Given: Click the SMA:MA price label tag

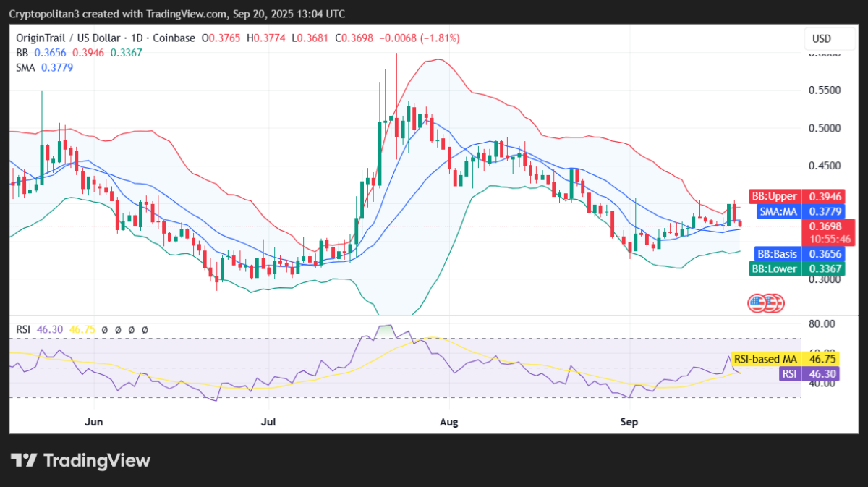Looking at the screenshot, I should (x=779, y=211).
